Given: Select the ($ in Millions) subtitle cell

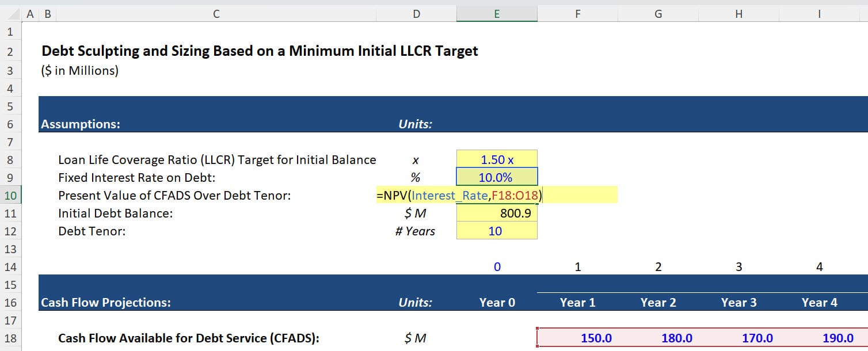Looking at the screenshot, I should point(81,70).
